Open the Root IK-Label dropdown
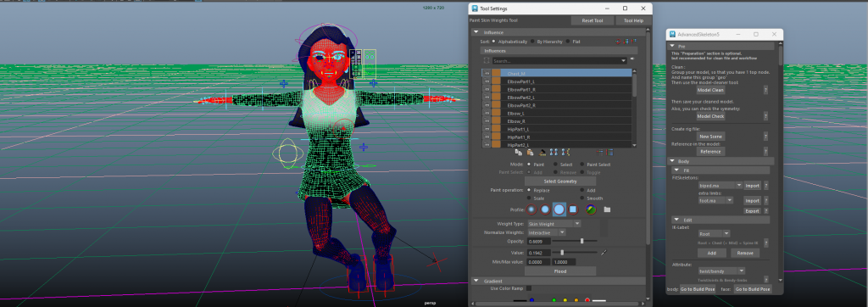This screenshot has height=307, width=868. pyautogui.click(x=714, y=234)
